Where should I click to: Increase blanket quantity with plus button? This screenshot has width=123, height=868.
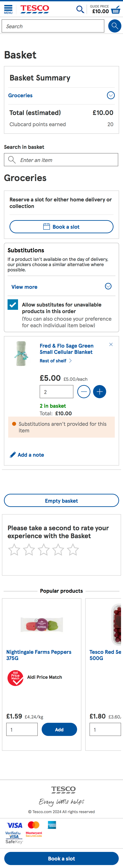pos(100,392)
